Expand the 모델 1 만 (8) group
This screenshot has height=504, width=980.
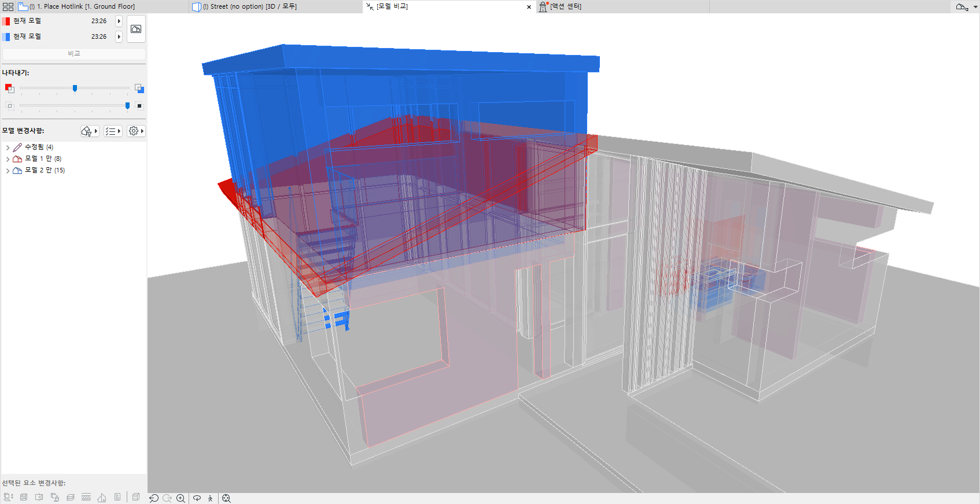pyautogui.click(x=8, y=159)
